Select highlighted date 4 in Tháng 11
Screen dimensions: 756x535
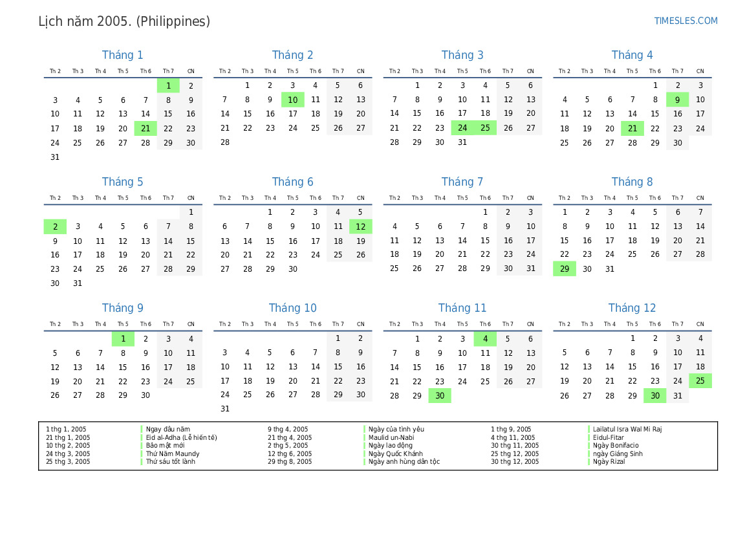click(485, 338)
